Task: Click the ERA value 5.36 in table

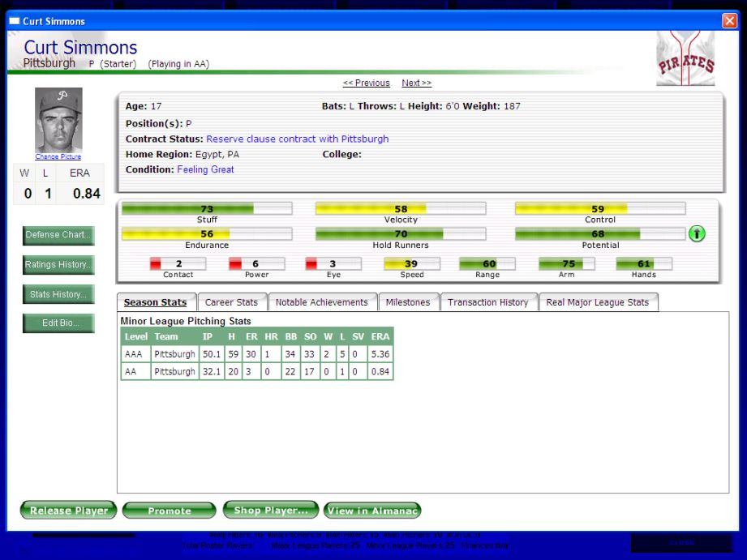Action: [x=380, y=354]
